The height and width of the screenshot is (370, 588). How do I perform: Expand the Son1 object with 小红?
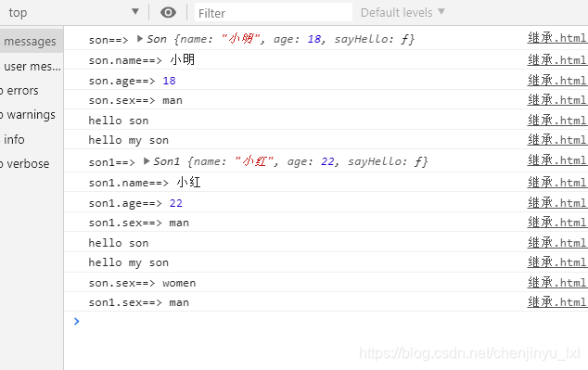click(x=147, y=160)
